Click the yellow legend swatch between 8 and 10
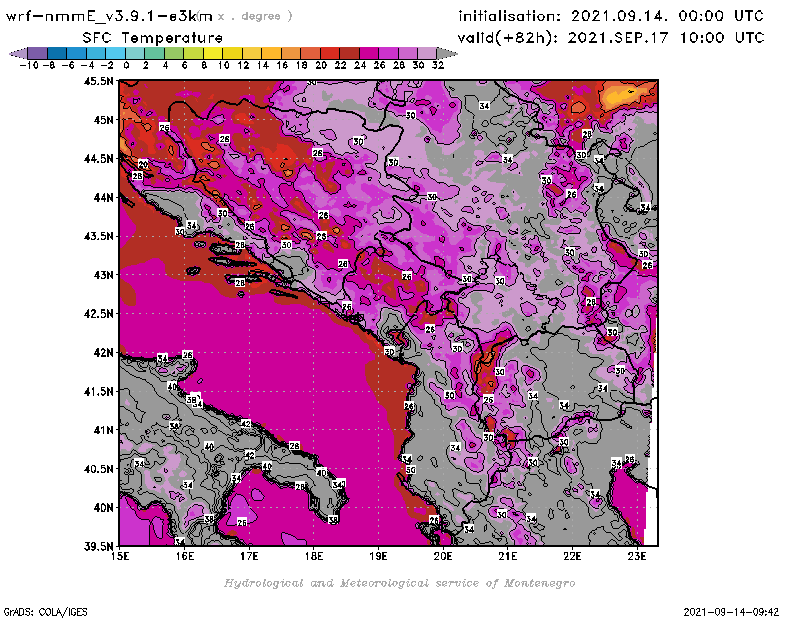 213,53
